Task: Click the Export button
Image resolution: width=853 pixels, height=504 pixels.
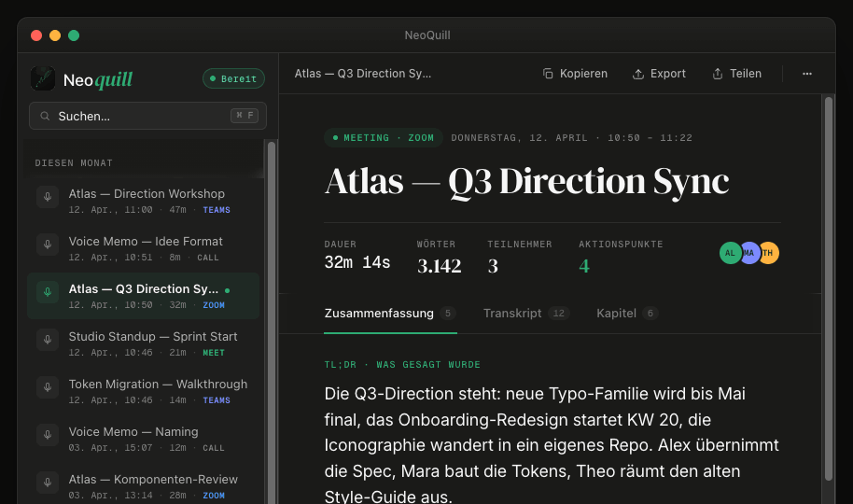Action: point(659,74)
